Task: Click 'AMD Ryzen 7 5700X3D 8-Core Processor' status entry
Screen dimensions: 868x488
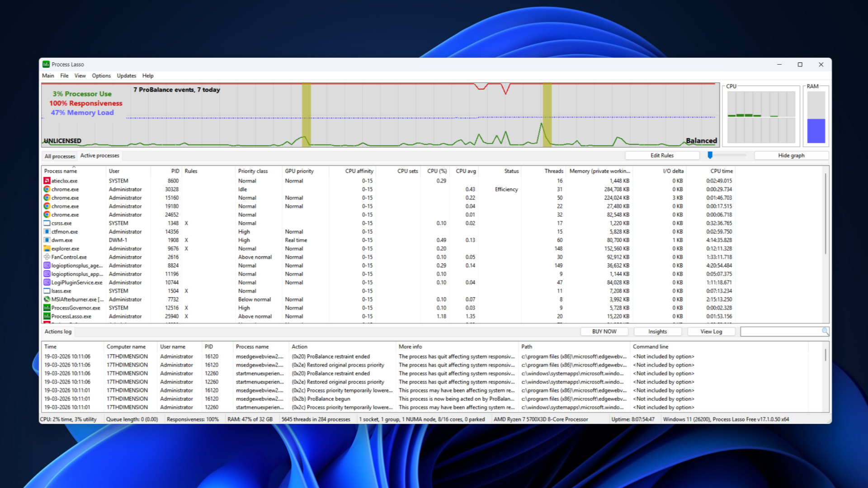Action: tap(541, 419)
